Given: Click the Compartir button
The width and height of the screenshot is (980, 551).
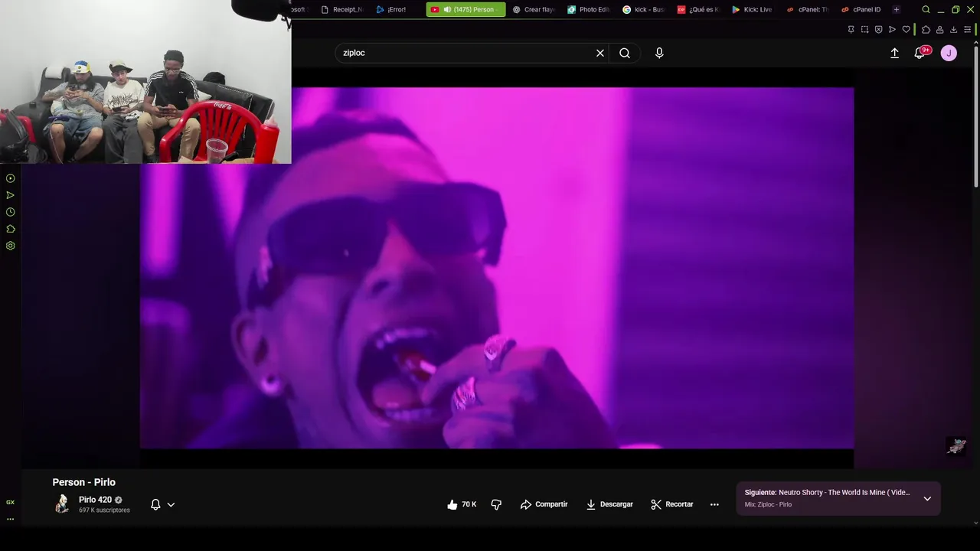Looking at the screenshot, I should click(544, 504).
